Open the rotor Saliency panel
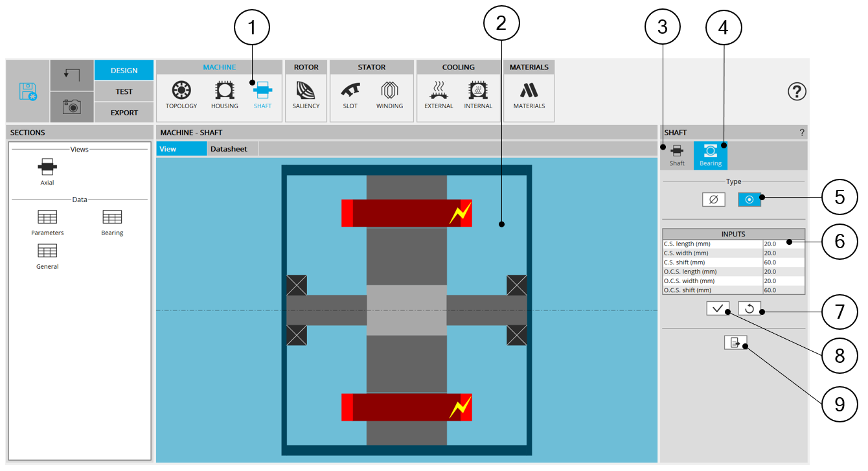The width and height of the screenshot is (868, 471). coord(306,94)
